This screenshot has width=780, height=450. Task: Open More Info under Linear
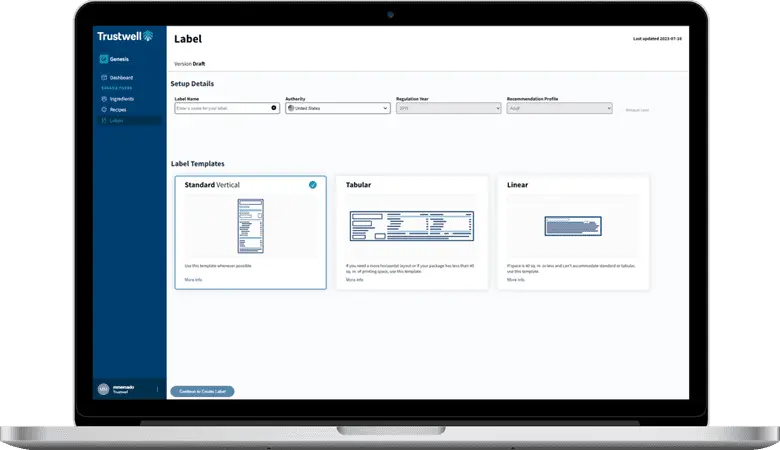coord(515,280)
